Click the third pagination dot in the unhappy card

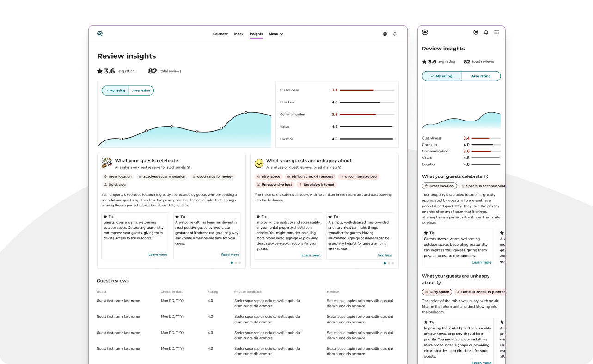pos(393,263)
